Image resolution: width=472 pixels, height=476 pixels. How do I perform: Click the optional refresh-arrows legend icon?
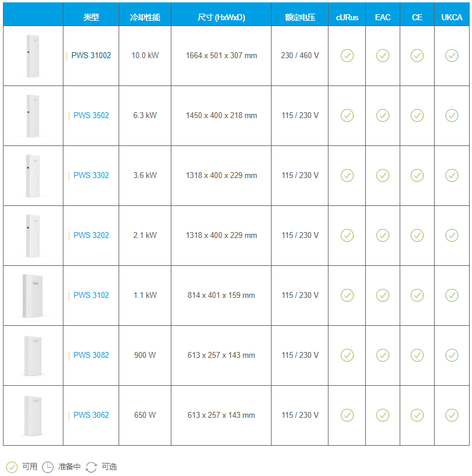pyautogui.click(x=91, y=467)
